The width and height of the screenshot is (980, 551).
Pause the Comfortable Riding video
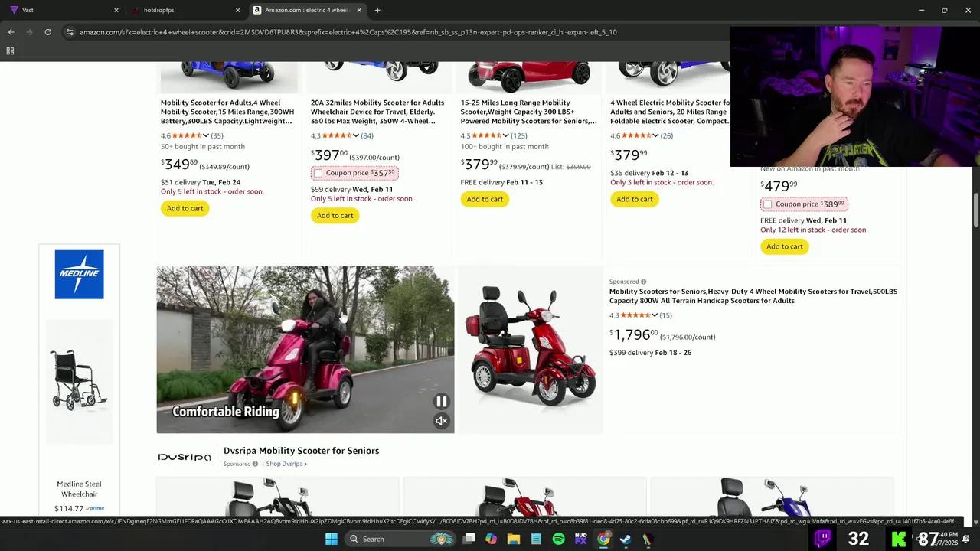pyautogui.click(x=441, y=401)
